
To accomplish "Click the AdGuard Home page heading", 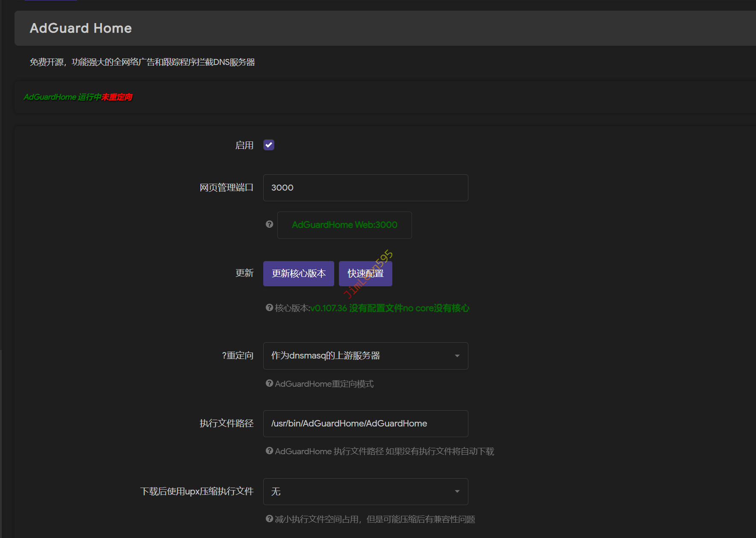I will (x=81, y=28).
